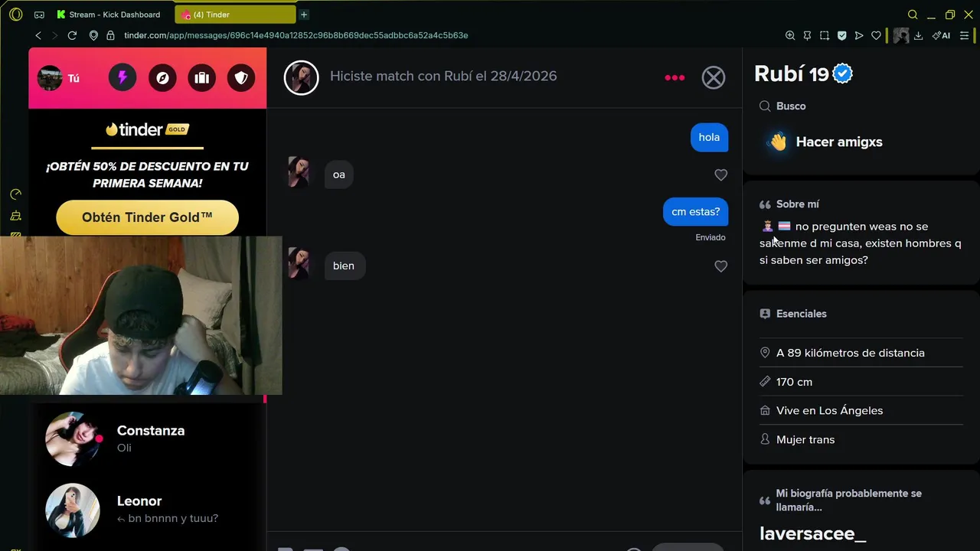Click the Busco search icon

click(765, 106)
